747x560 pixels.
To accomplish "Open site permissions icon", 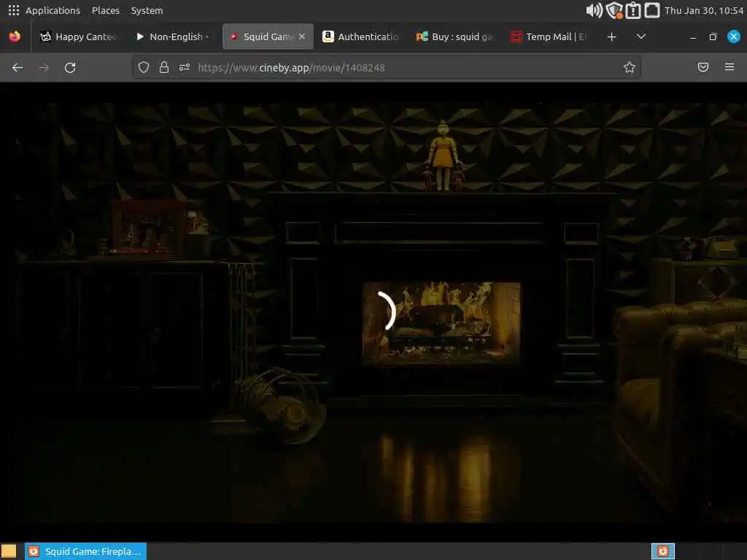I will (x=185, y=68).
